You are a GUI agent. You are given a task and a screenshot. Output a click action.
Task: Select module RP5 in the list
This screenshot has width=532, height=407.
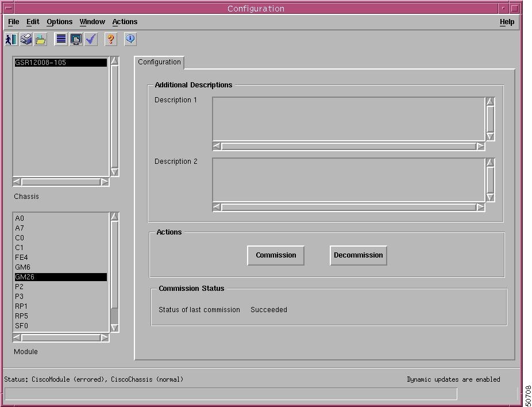pyautogui.click(x=61, y=316)
